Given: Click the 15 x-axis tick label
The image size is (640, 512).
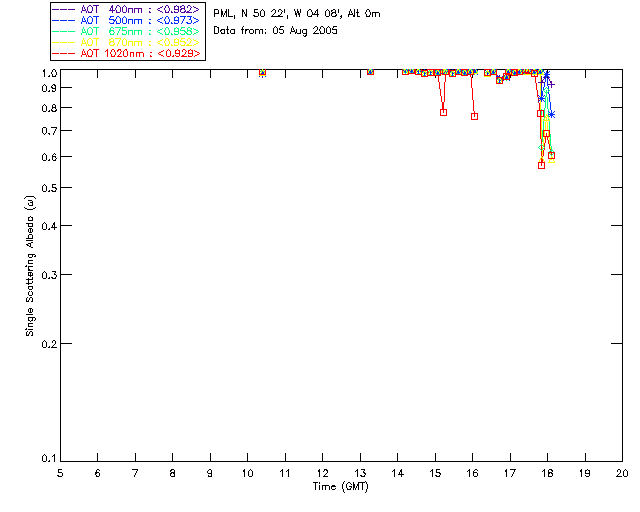Looking at the screenshot, I should point(435,473).
